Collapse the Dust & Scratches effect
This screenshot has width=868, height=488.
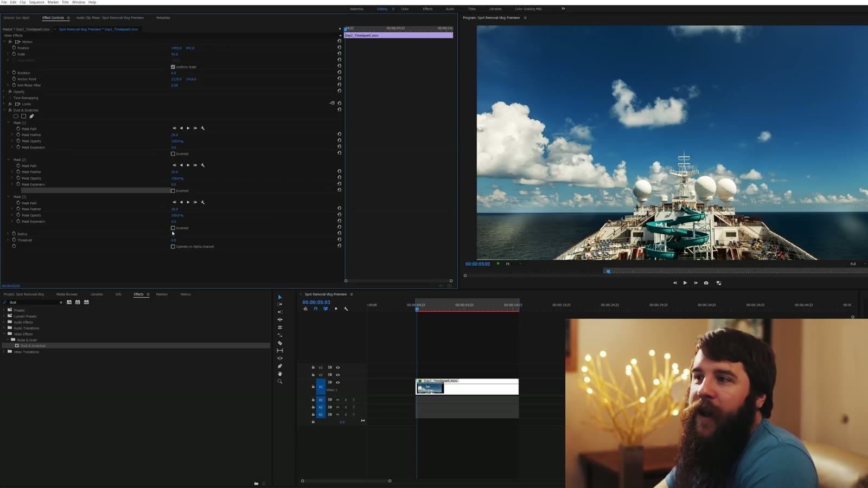click(4, 110)
